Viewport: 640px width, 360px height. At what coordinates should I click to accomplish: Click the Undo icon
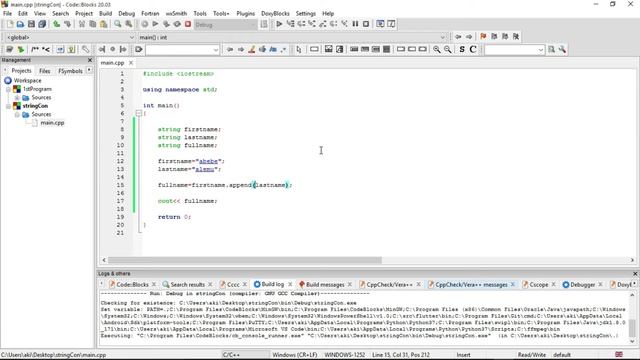pos(56,24)
